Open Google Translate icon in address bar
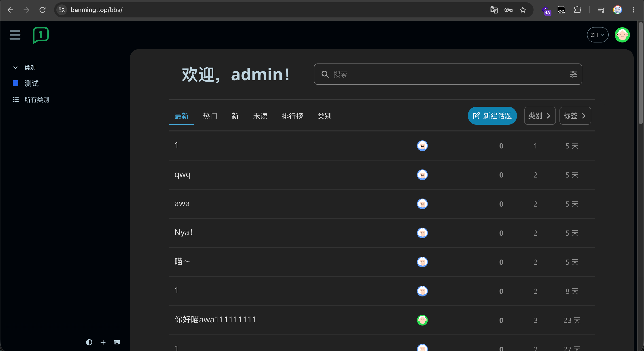Viewport: 644px width, 351px height. (494, 10)
